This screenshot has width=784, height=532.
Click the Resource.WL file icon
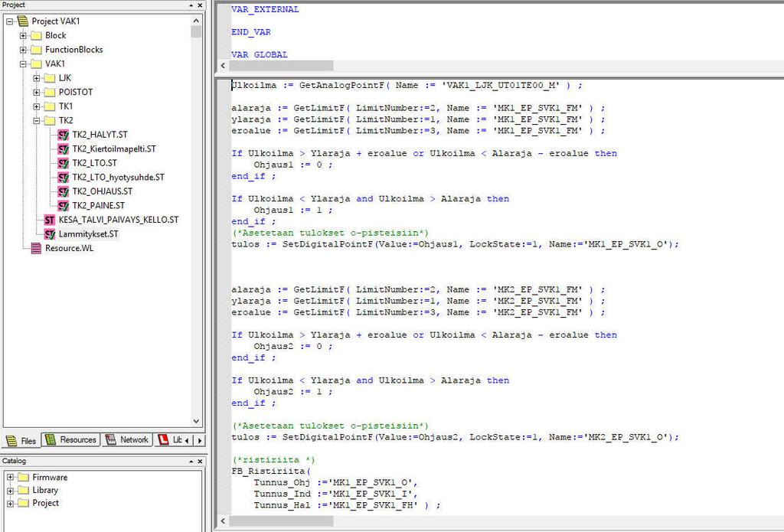[36, 248]
